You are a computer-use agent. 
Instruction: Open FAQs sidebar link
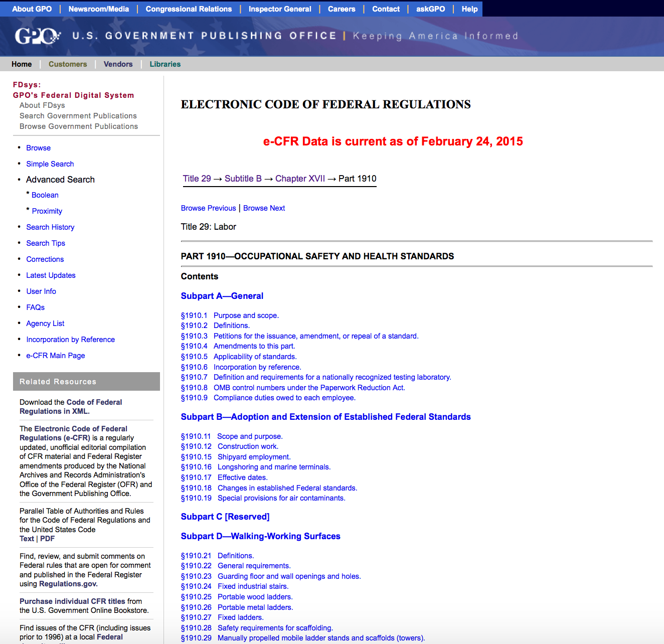coord(36,307)
